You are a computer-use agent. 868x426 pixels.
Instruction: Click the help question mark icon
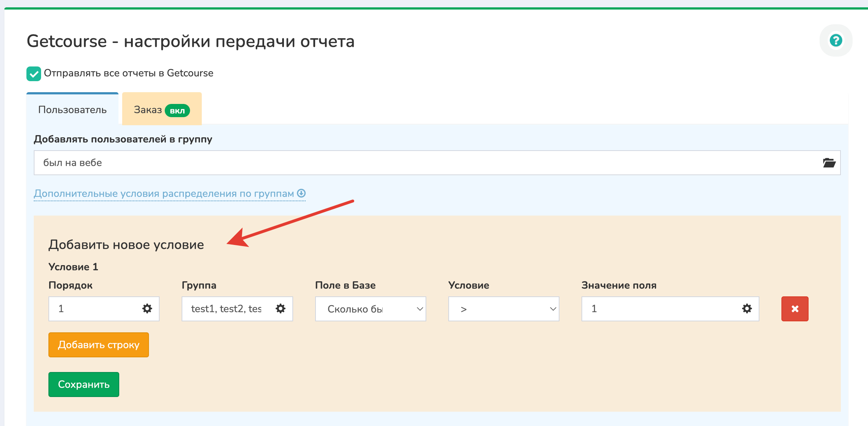pos(836,40)
